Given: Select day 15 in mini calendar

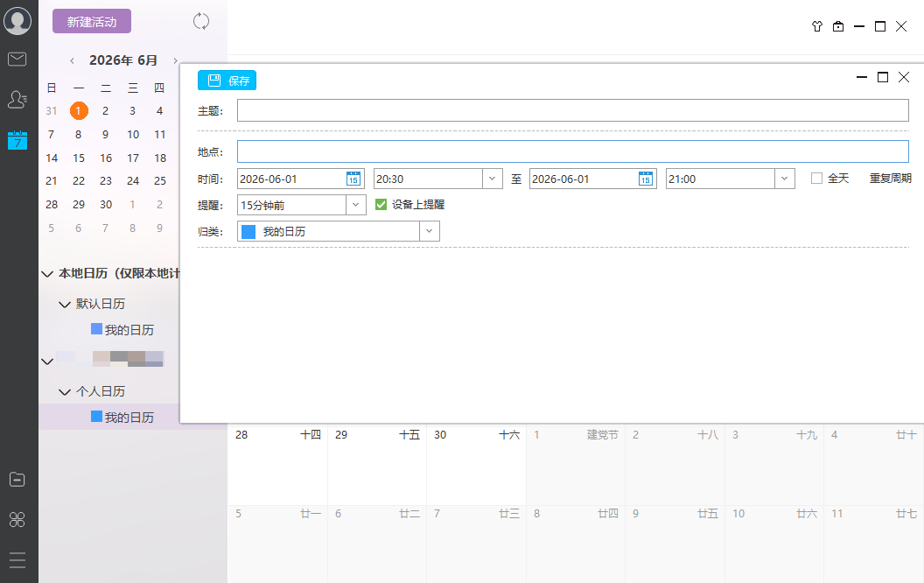Looking at the screenshot, I should click(79, 158).
